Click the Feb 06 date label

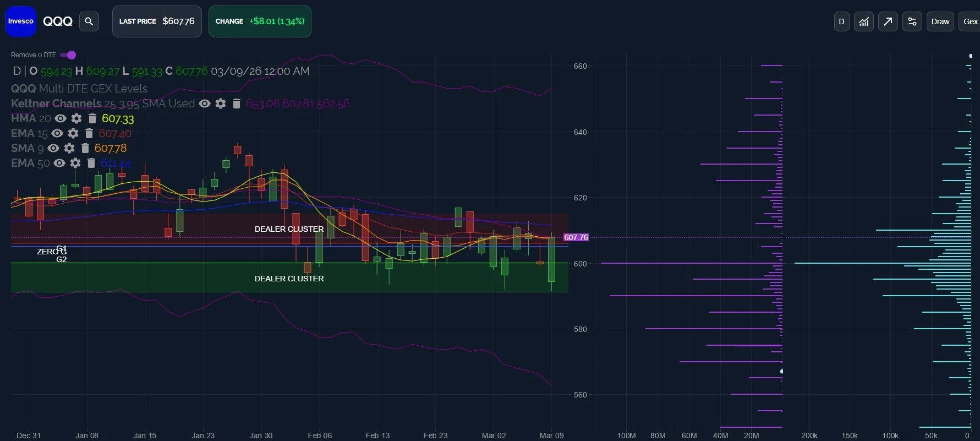(x=320, y=435)
